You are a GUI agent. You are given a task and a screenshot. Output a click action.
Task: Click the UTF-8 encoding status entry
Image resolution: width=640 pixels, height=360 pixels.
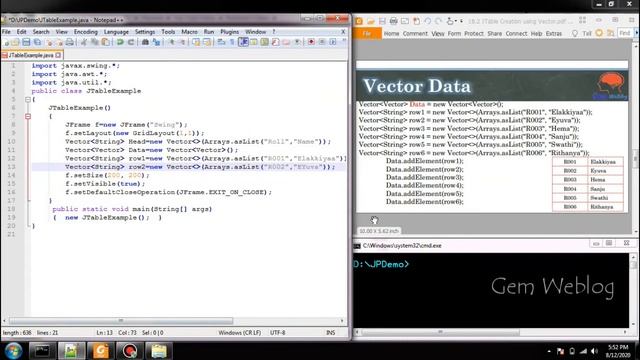(x=278, y=333)
